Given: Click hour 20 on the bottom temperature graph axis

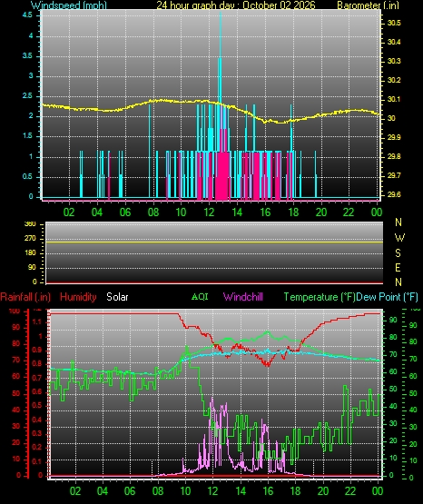Looking at the screenshot, I should (x=323, y=491).
